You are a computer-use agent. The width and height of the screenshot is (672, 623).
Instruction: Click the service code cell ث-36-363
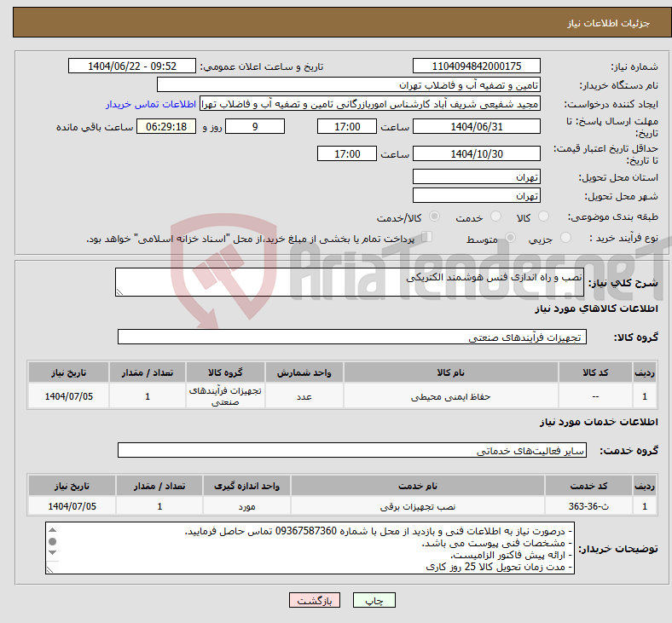tap(589, 506)
